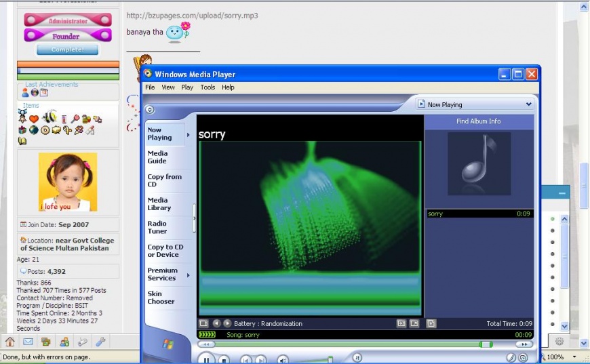Pause playback in Windows Media Player
The image size is (590, 364).
point(207,359)
